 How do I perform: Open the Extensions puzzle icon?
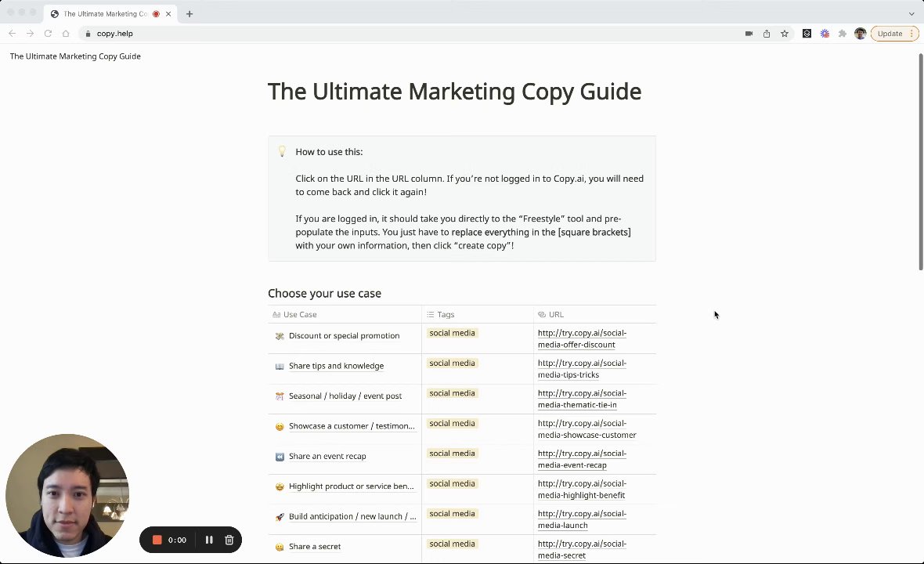pos(843,34)
